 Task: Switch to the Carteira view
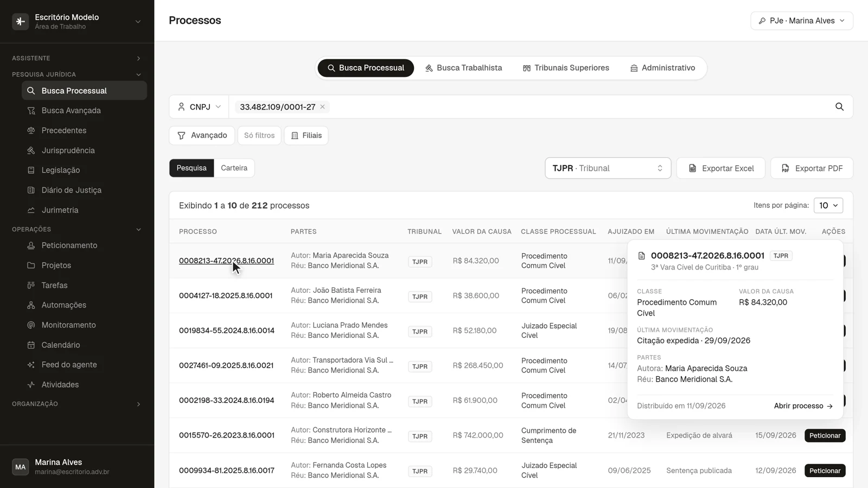[234, 168]
